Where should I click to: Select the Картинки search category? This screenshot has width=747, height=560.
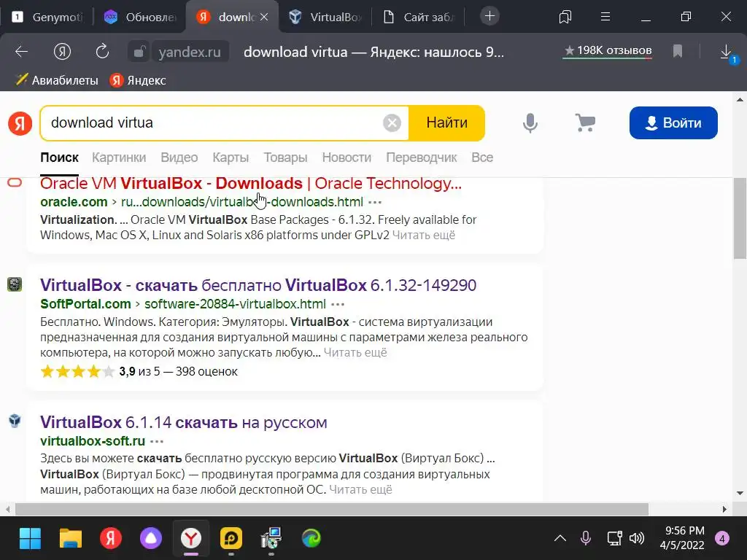119,157
